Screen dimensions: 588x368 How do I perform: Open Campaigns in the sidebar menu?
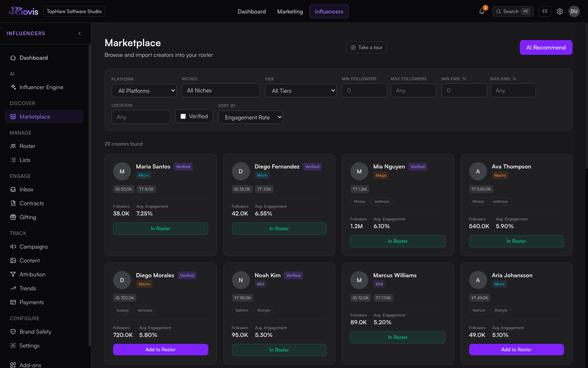click(x=44, y=247)
